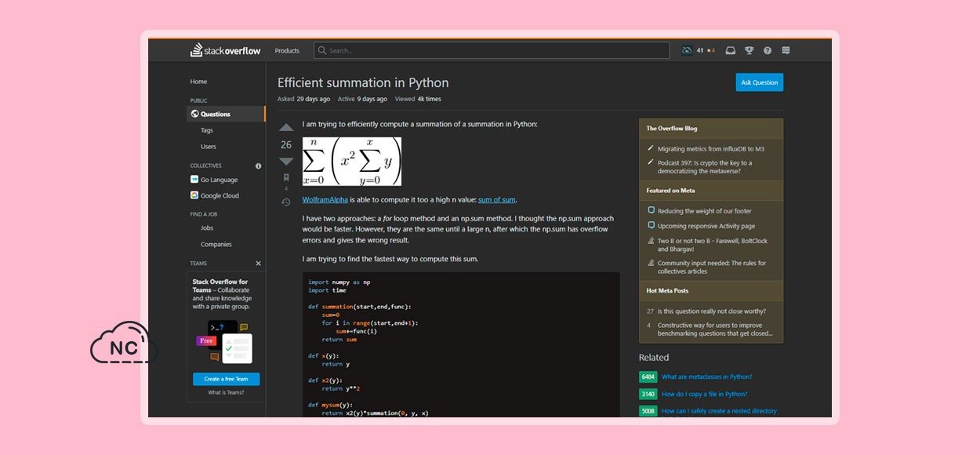Open the 'sum of sum' link
This screenshot has width=980, height=455.
pyautogui.click(x=497, y=199)
